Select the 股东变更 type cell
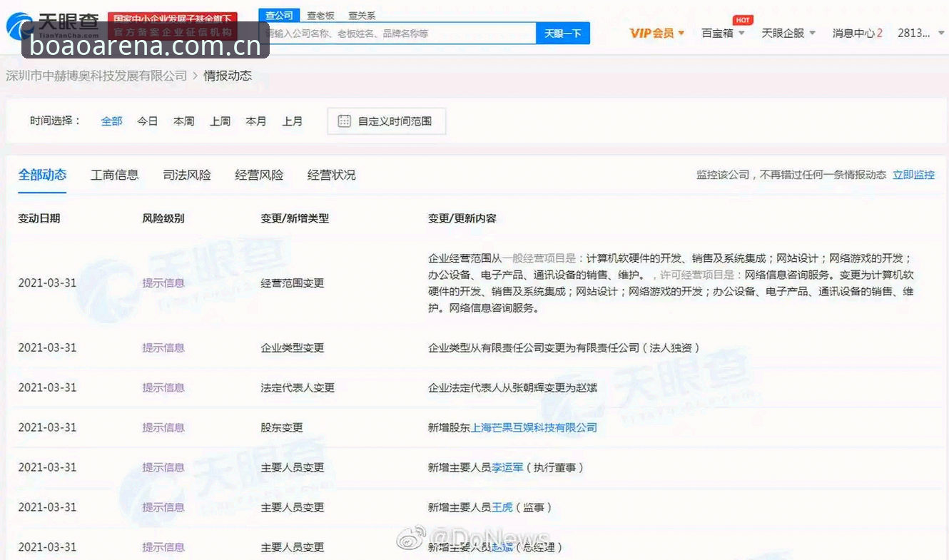Screen dimensions: 949x560 tap(282, 427)
